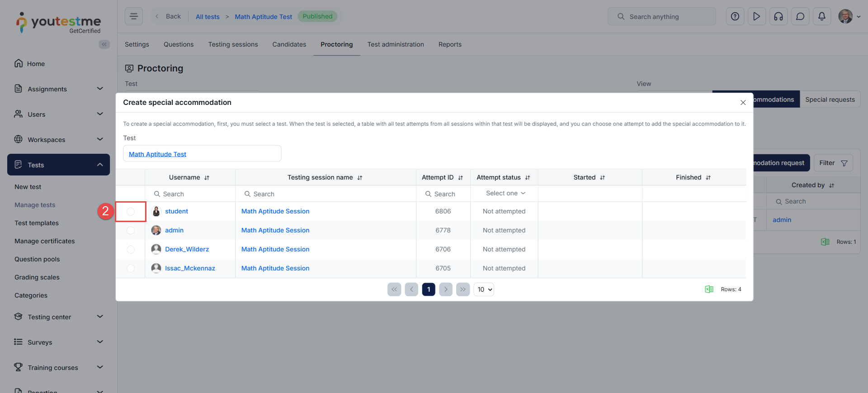Close the Create special accommodation dialog
This screenshot has width=868, height=393.
pyautogui.click(x=743, y=103)
